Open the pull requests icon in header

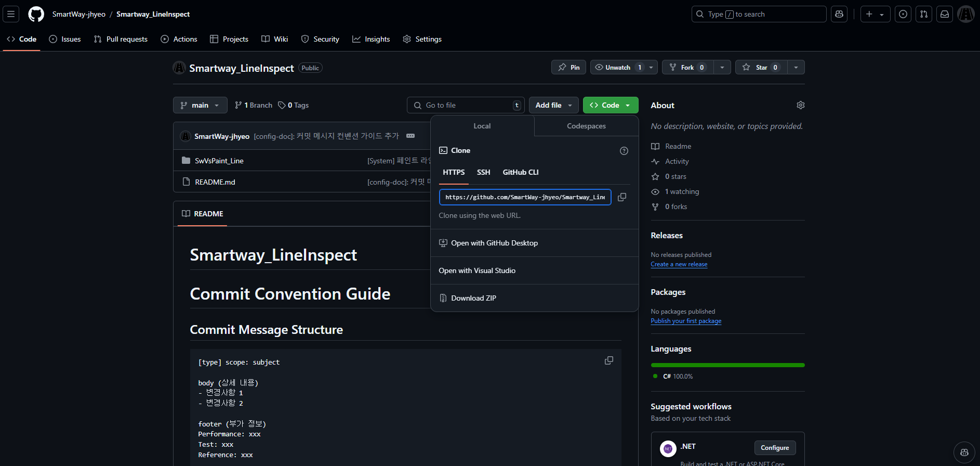(x=924, y=14)
